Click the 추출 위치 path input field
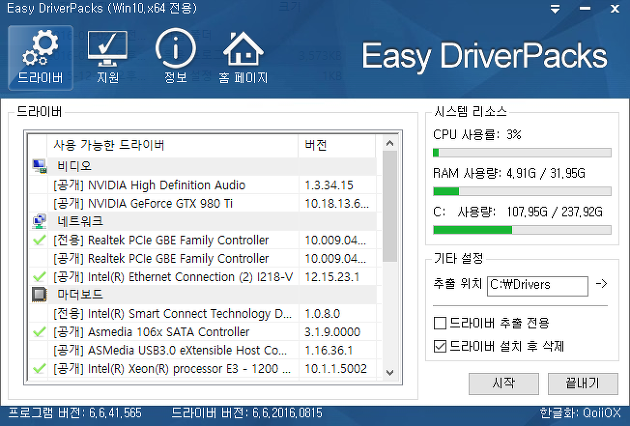630x426 pixels. 538,286
